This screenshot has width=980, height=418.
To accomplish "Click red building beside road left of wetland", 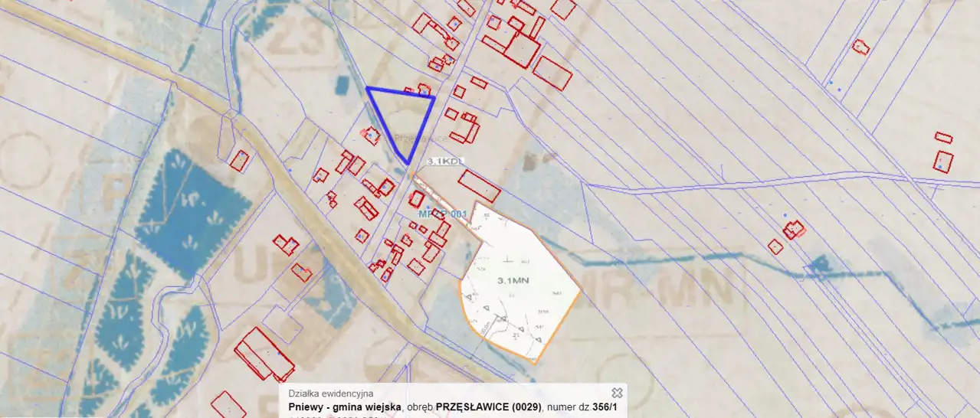I will tap(240, 161).
